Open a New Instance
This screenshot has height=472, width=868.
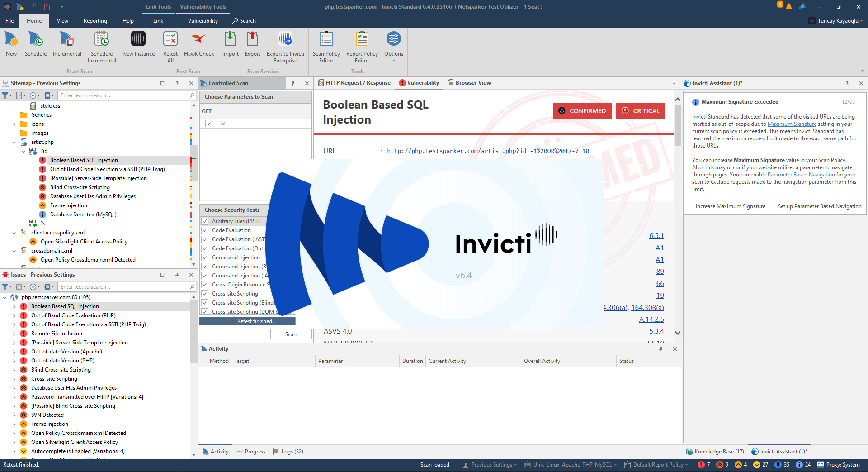[138, 44]
